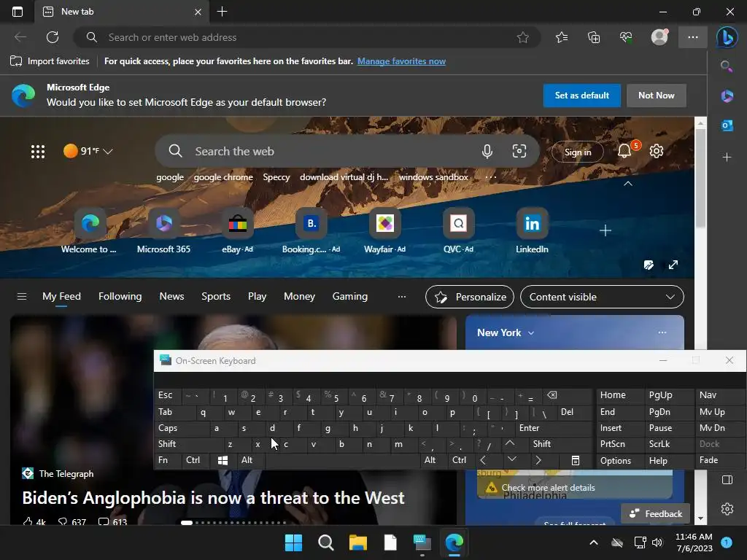Screen dimensions: 747x560
Task: Click the page vertical scrollbar thumb
Action: click(x=700, y=179)
